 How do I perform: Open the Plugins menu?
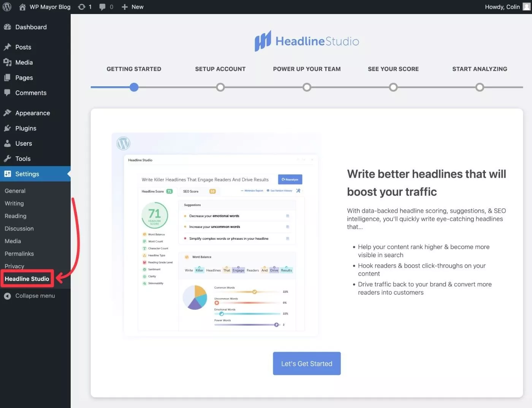[x=35, y=128]
